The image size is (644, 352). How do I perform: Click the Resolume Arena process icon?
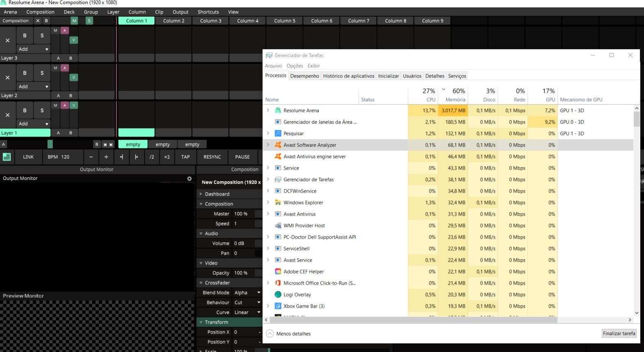278,110
